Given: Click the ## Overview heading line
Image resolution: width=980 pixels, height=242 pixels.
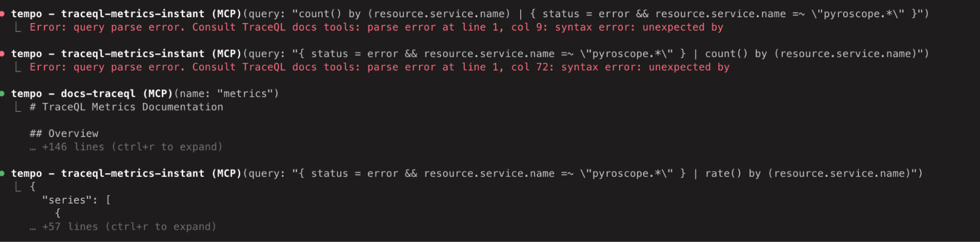Looking at the screenshot, I should [x=64, y=134].
